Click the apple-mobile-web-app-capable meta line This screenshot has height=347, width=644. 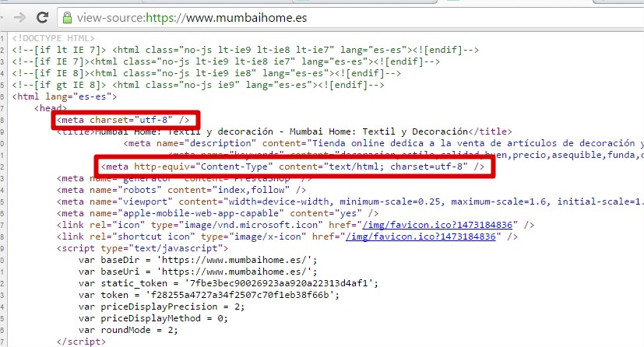(x=218, y=213)
